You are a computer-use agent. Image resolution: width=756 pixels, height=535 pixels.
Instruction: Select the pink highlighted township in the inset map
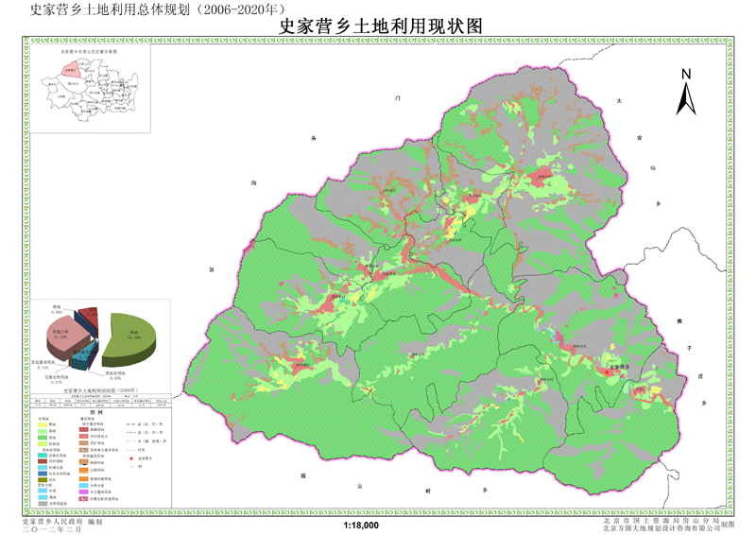click(x=72, y=70)
